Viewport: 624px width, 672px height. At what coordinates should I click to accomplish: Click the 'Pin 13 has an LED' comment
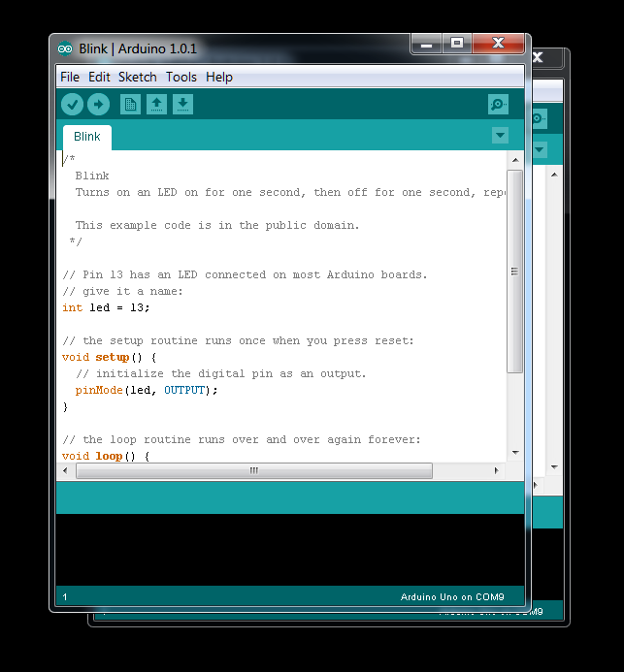pos(245,274)
